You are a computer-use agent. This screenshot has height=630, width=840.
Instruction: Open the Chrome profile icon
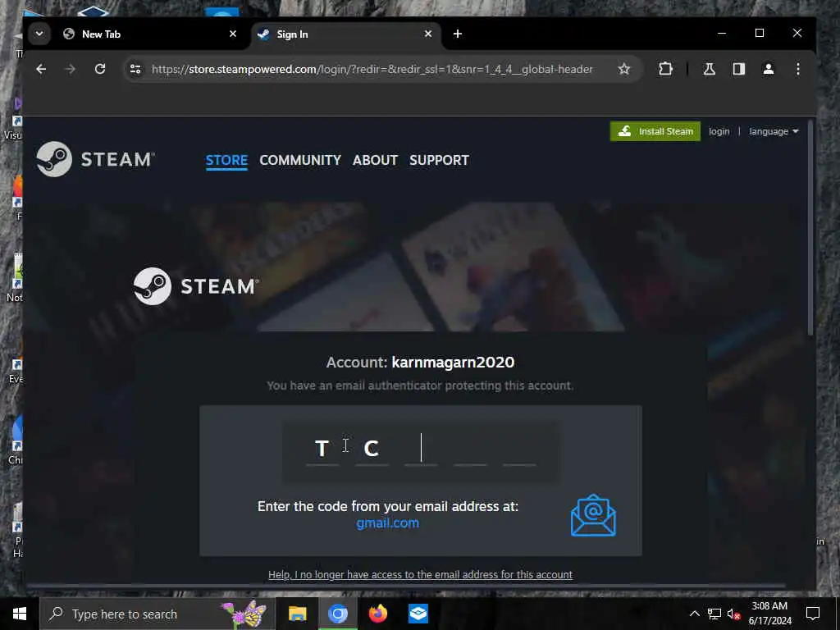pos(768,69)
